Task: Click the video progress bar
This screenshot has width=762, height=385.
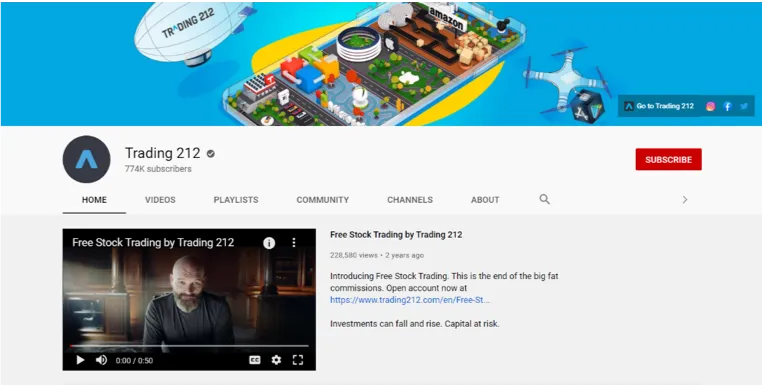Action: tap(189, 346)
